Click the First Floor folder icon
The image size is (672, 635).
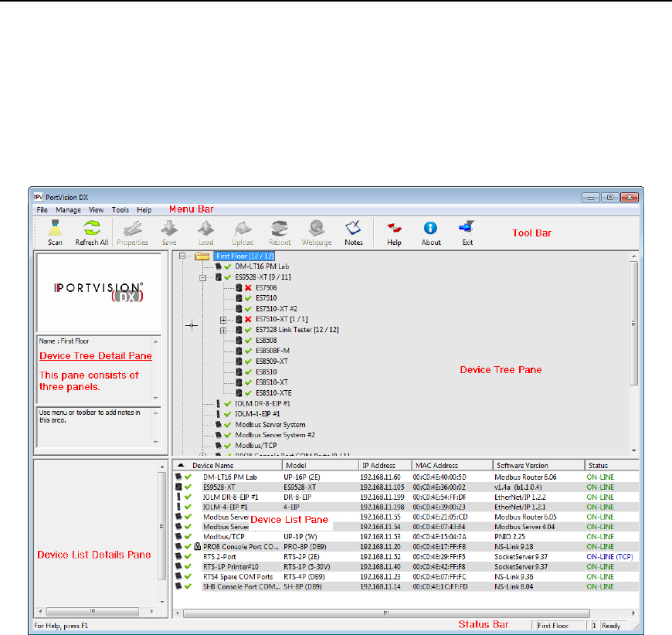click(202, 256)
